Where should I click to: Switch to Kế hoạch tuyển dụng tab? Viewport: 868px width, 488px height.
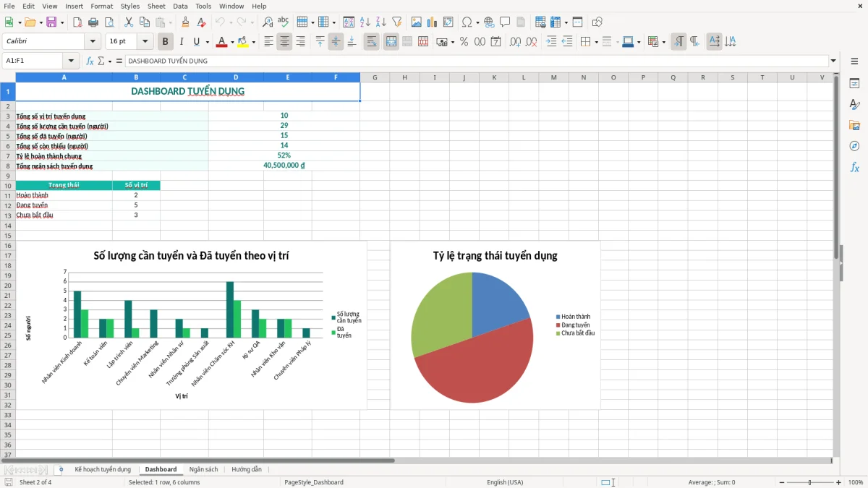(x=103, y=469)
